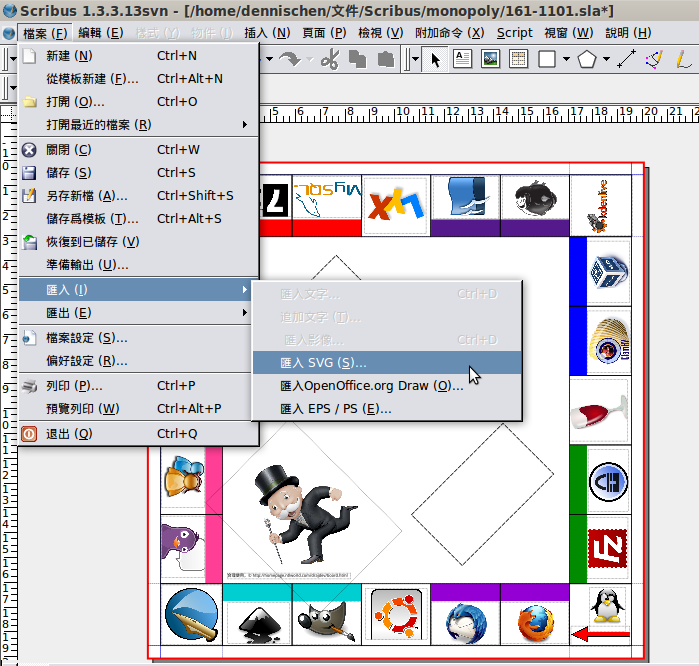Image resolution: width=699 pixels, height=666 pixels.
Task: Choose 匯入OpenOffice.org Draw (O)...
Action: [387, 386]
